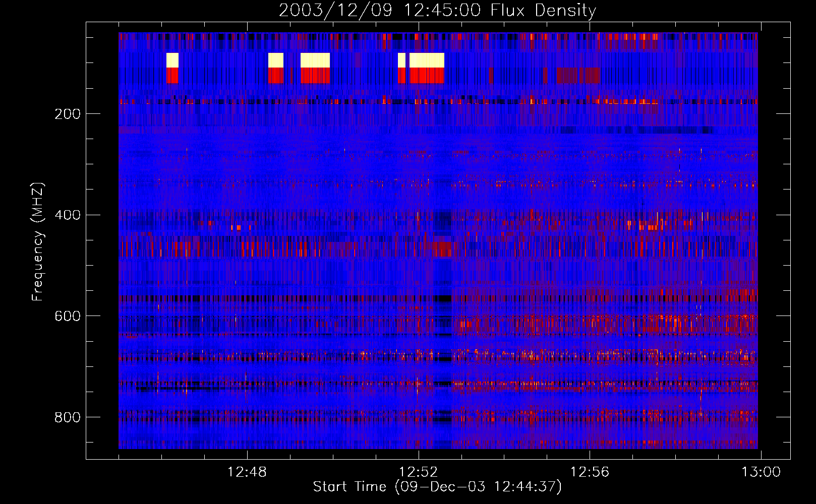816x504 pixels.
Task: Click the plot title "2003/12/09 12:45:00 Flux Density"
Action: pos(437,10)
